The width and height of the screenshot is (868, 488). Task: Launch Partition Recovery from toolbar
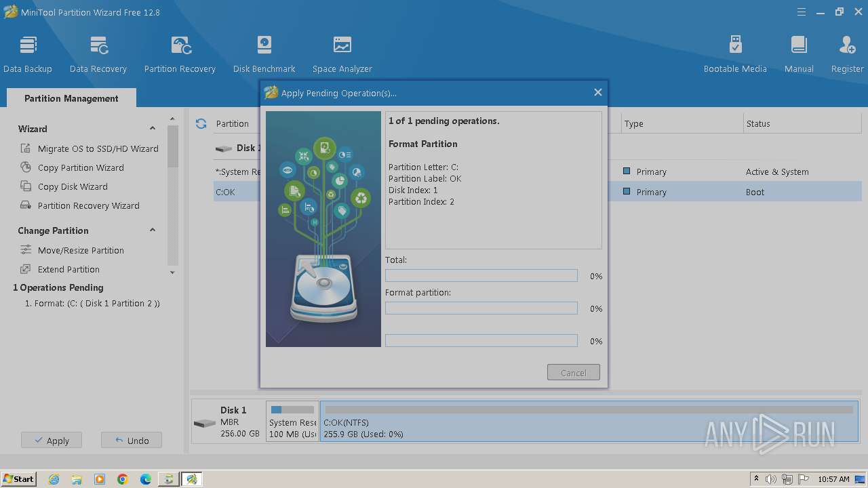(180, 54)
